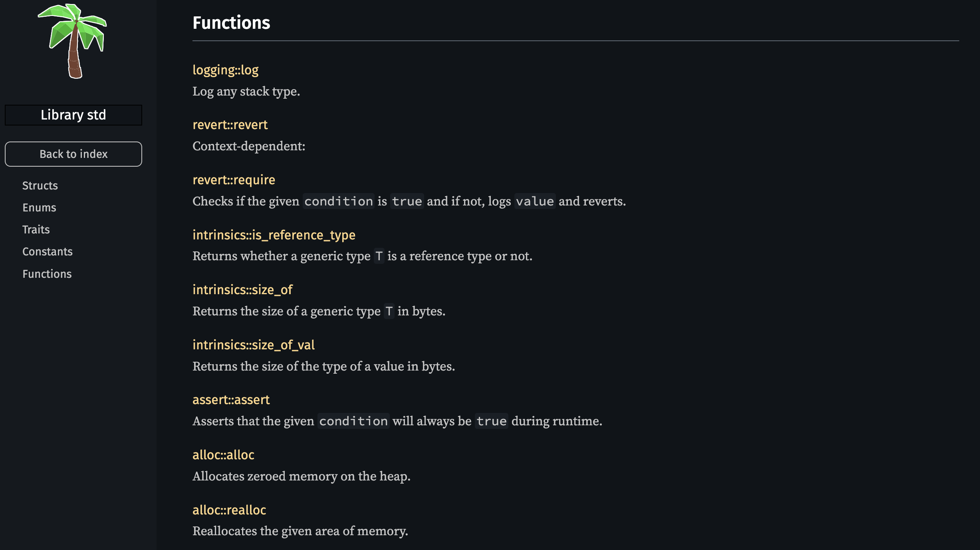Click the Functions section heading
Image resolution: width=980 pixels, height=550 pixels.
231,23
